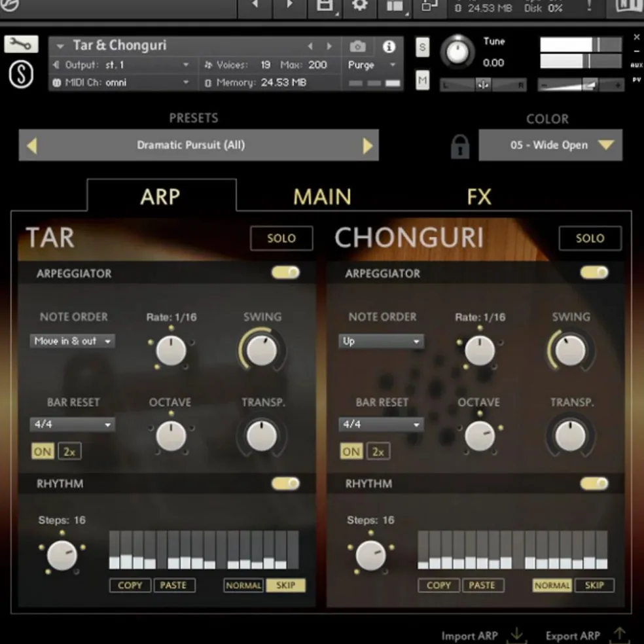Toggle the TAR rhythm switch

(x=286, y=484)
